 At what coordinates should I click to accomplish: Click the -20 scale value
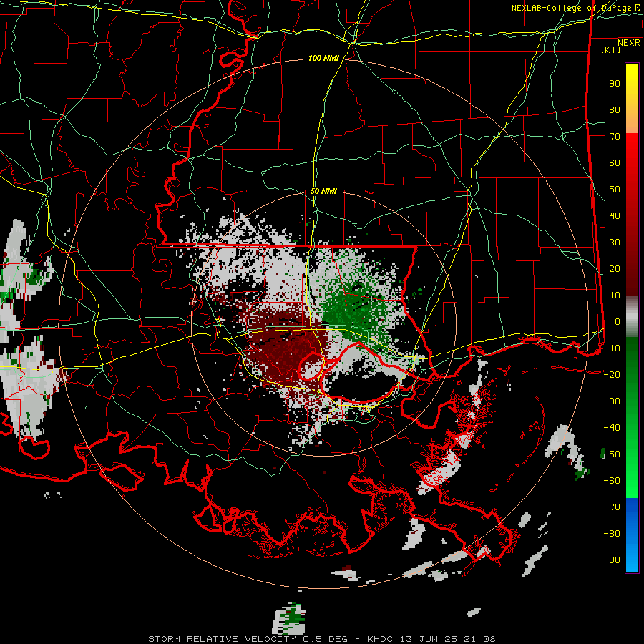[x=612, y=374]
